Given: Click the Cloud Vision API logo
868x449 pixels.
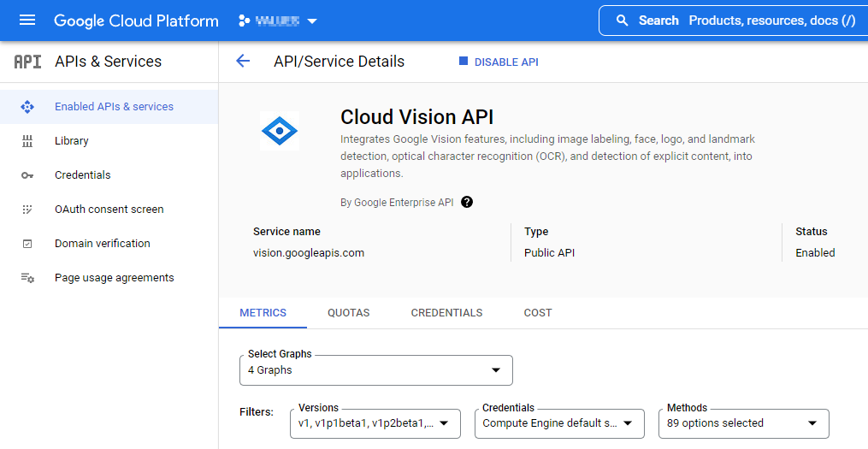Looking at the screenshot, I should click(x=279, y=131).
